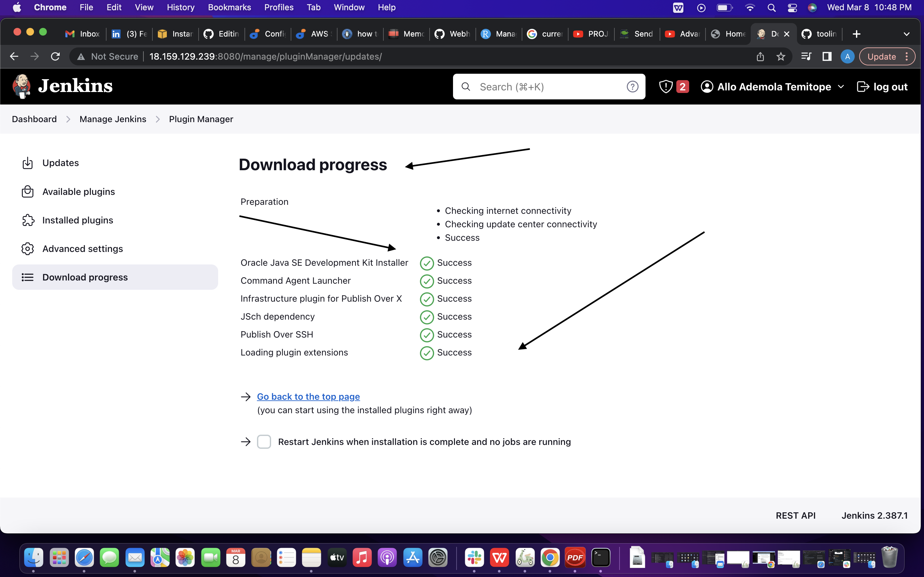Enable Restart Jenkins when installation is complete
Image resolution: width=924 pixels, height=577 pixels.
264,441
